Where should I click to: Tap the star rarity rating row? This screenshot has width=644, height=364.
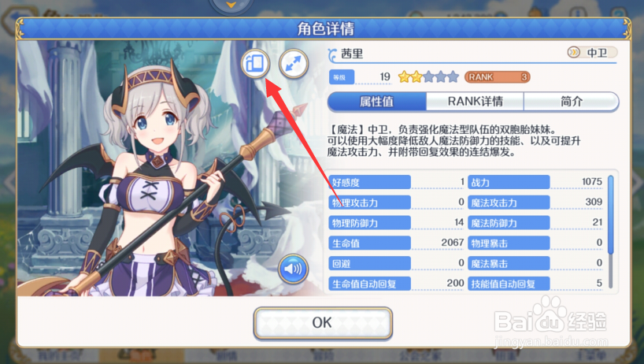(428, 77)
